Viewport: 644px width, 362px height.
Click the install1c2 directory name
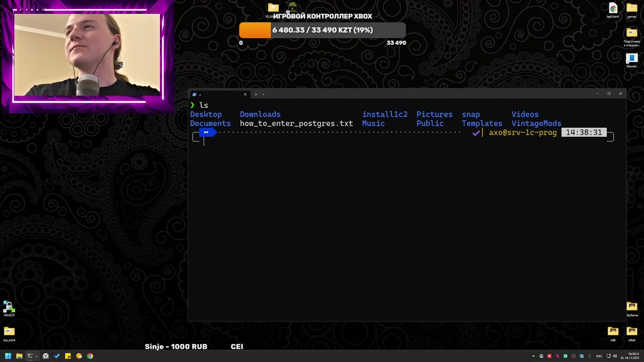pyautogui.click(x=385, y=114)
